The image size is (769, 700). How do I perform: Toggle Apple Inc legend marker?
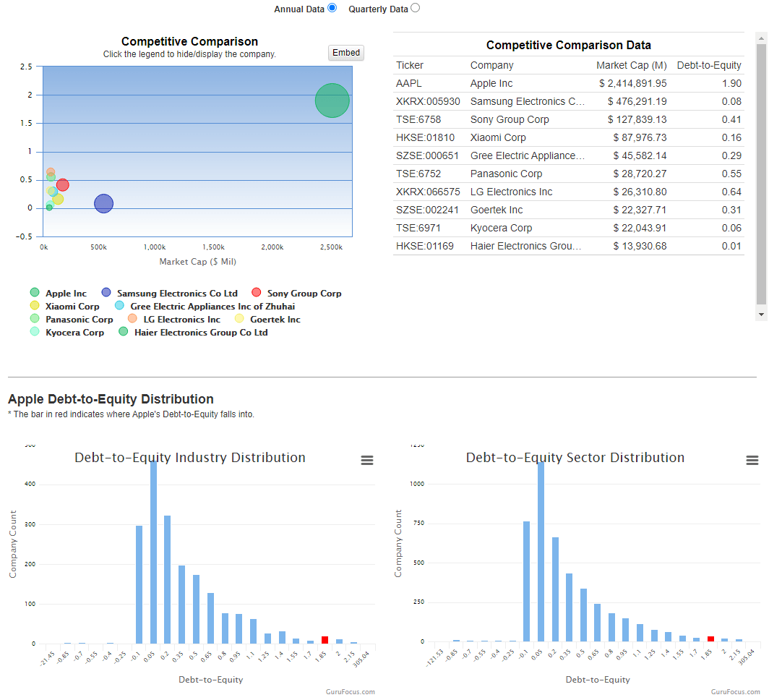point(35,293)
